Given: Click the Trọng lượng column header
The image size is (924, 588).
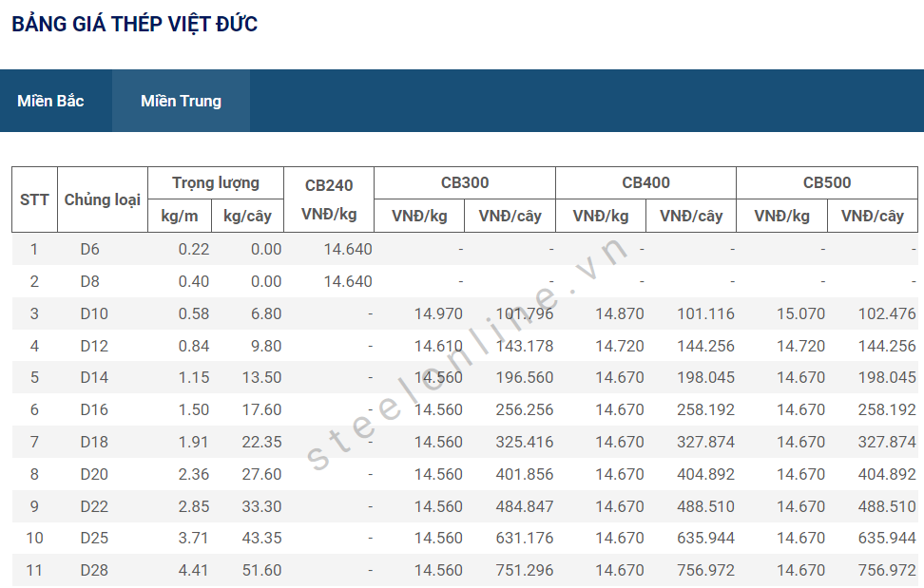Looking at the screenshot, I should point(216,183).
